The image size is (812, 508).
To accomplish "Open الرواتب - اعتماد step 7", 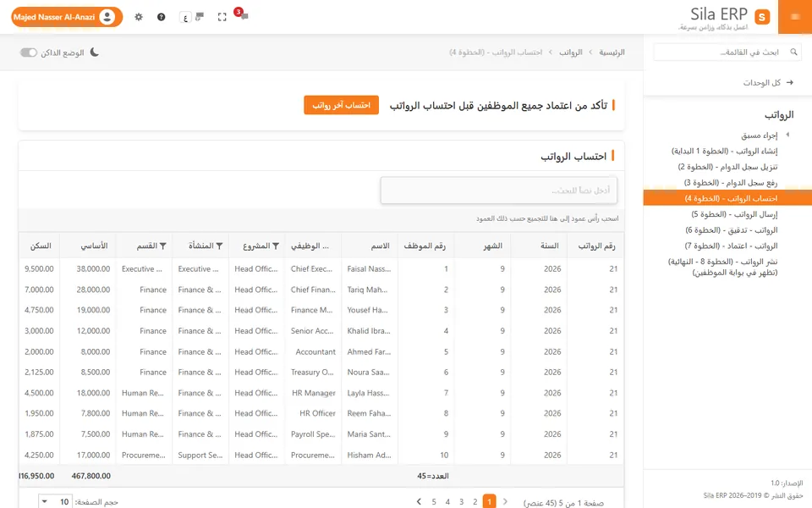I will click(x=731, y=246).
